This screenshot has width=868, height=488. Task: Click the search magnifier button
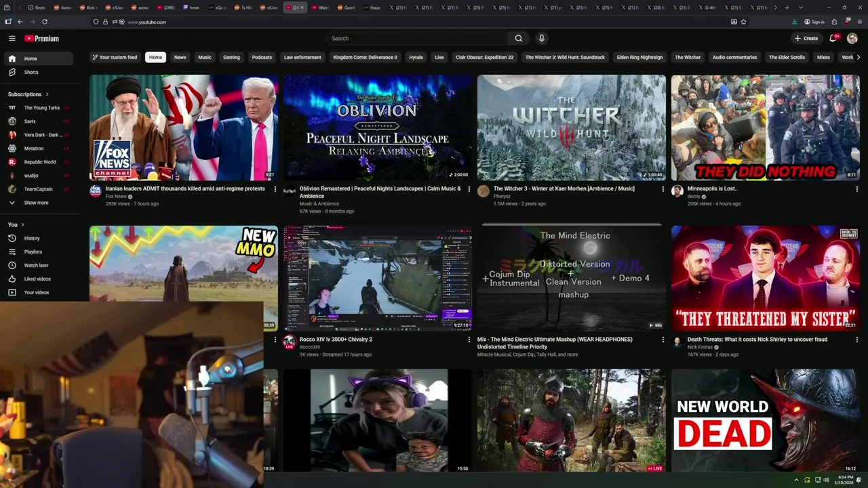(519, 39)
